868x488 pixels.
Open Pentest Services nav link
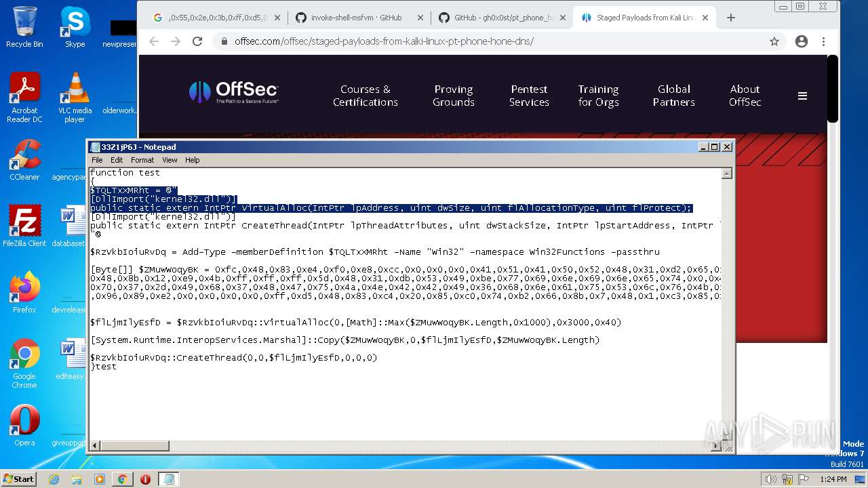click(x=529, y=96)
